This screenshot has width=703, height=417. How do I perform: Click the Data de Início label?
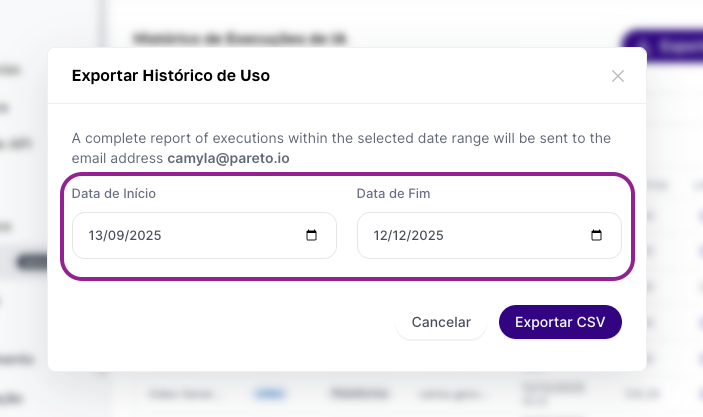coord(114,193)
